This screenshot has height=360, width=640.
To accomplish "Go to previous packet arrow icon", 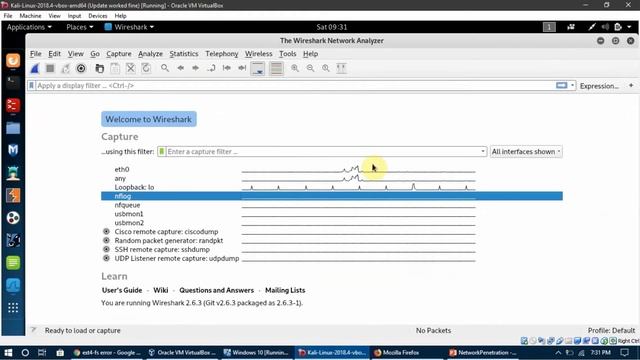I will [180, 68].
